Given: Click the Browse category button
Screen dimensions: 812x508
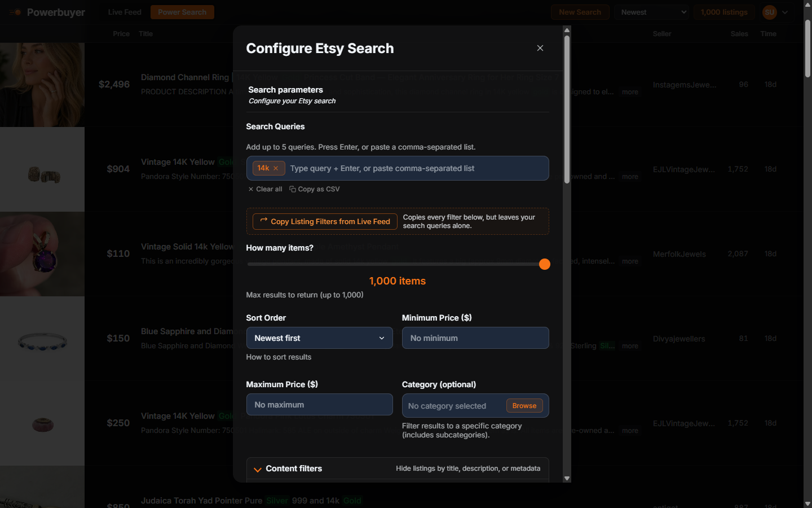Looking at the screenshot, I should tap(524, 406).
